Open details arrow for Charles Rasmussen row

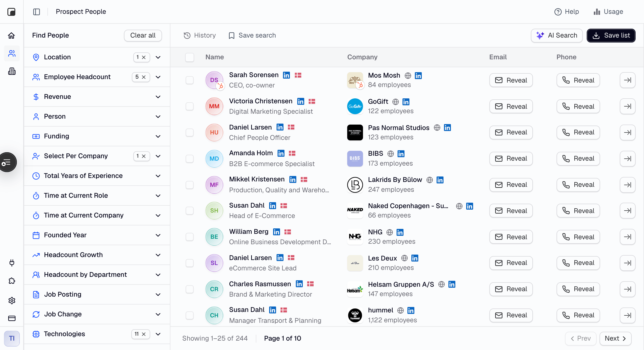tap(627, 289)
